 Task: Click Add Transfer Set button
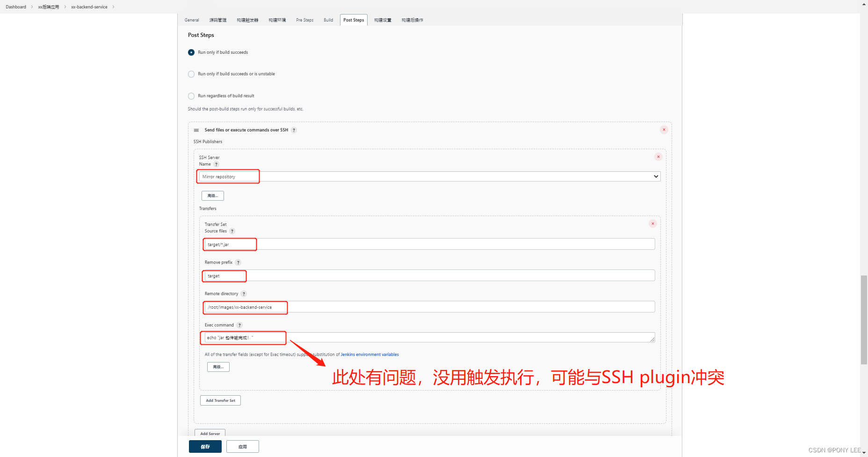[221, 400]
